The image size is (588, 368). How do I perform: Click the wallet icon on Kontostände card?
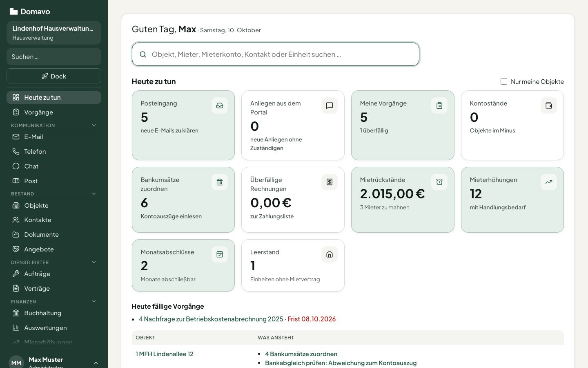coord(549,105)
